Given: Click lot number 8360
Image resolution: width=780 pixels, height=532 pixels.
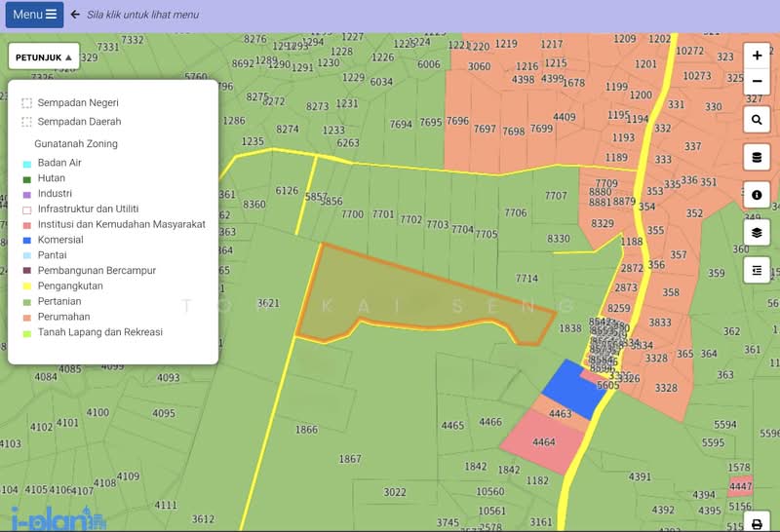Looking at the screenshot, I should pos(253,205).
